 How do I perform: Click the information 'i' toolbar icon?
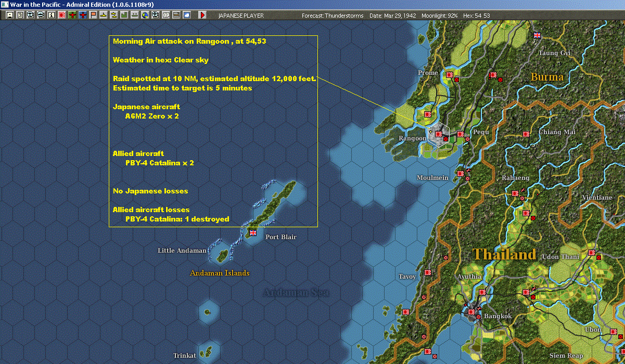click(52, 15)
